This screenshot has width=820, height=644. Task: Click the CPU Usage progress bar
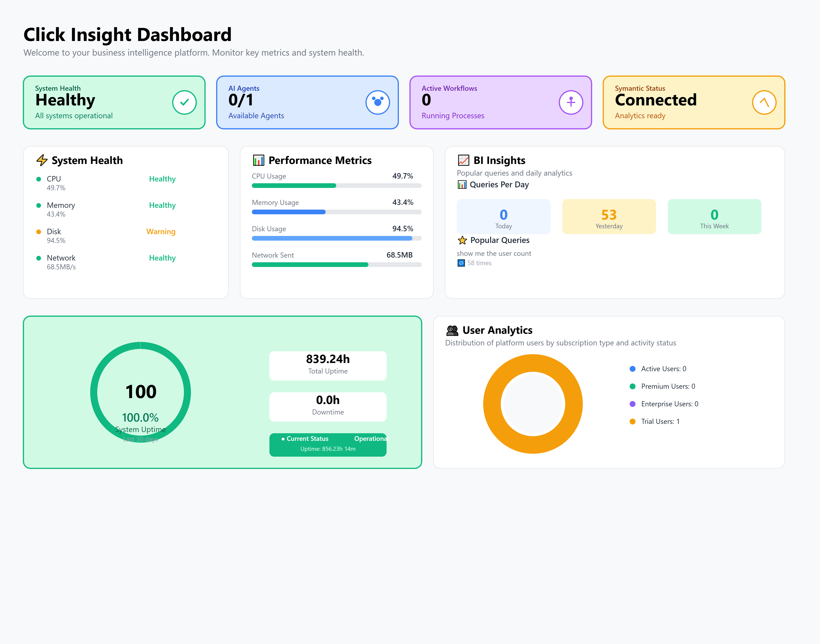336,186
